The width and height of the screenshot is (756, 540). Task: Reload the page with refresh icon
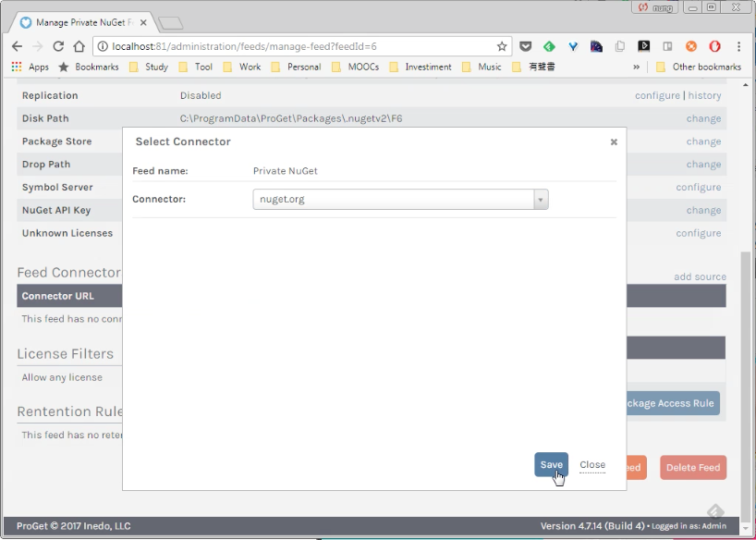coord(58,46)
